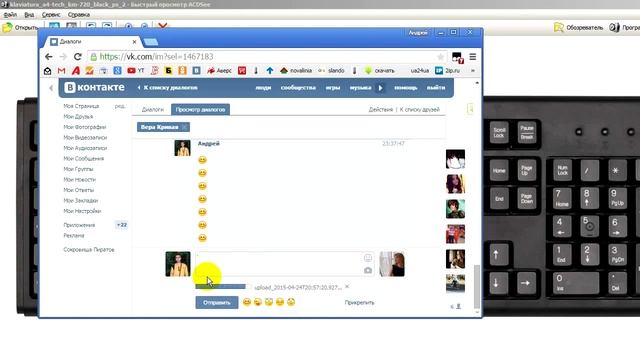Open Мои Видеозаписи in sidebar

pyautogui.click(x=85, y=138)
